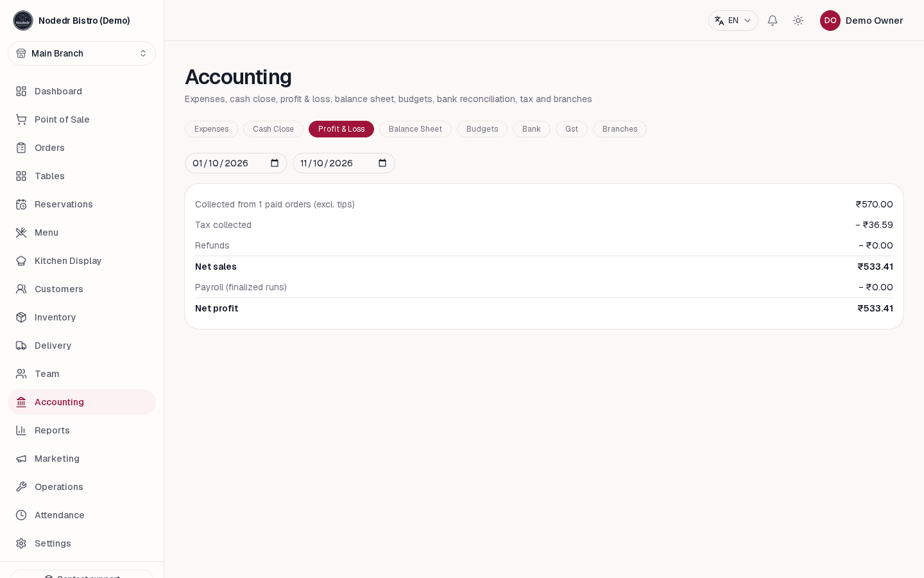
Task: Click the Team users icon
Action: (21, 374)
